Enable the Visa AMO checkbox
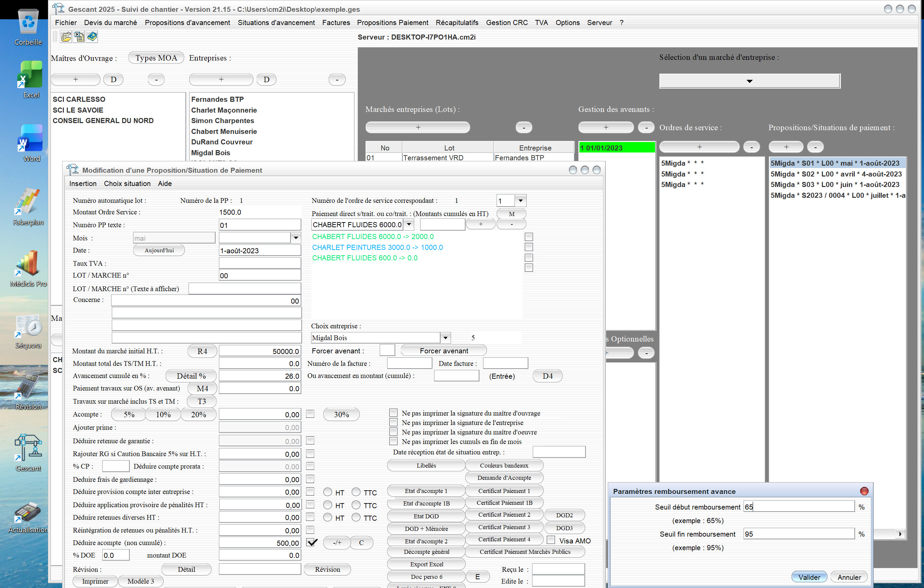The height and width of the screenshot is (588, 924). coord(550,540)
